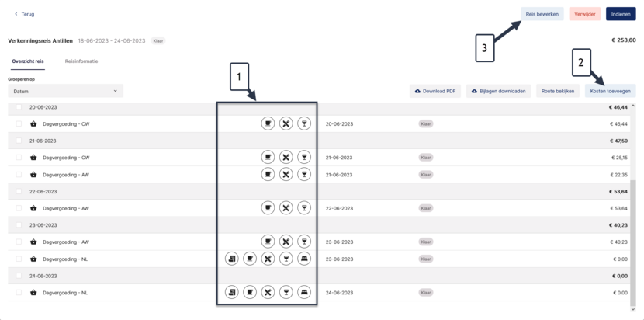This screenshot has width=644, height=320.
Task: Select the Overzicht reis tab
Action: coord(28,61)
